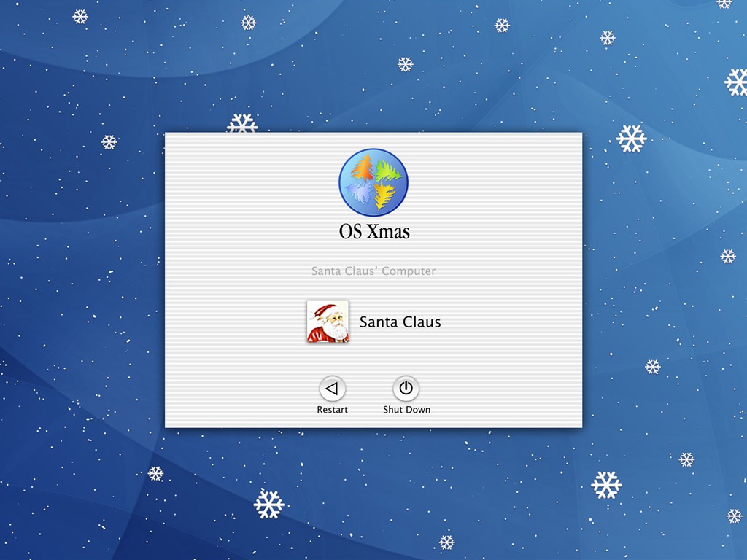This screenshot has width=747, height=560.
Task: Click the empty striped area beside Santa Claus
Action: click(x=510, y=322)
